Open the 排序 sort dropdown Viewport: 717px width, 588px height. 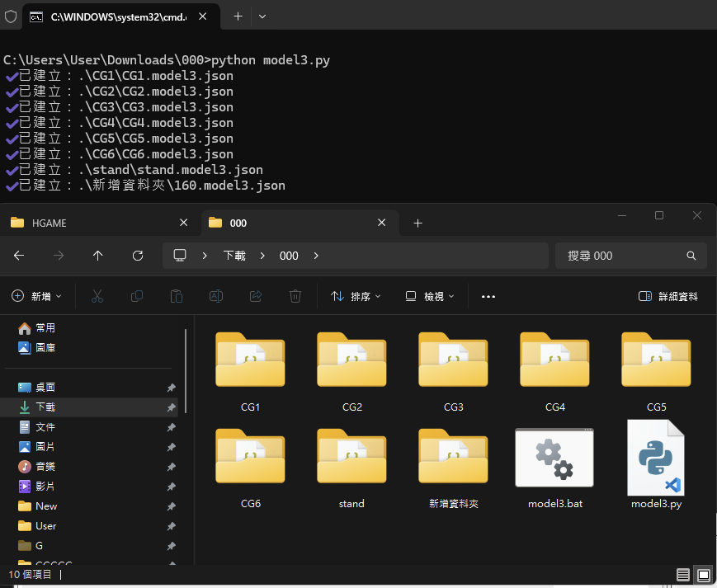356,296
